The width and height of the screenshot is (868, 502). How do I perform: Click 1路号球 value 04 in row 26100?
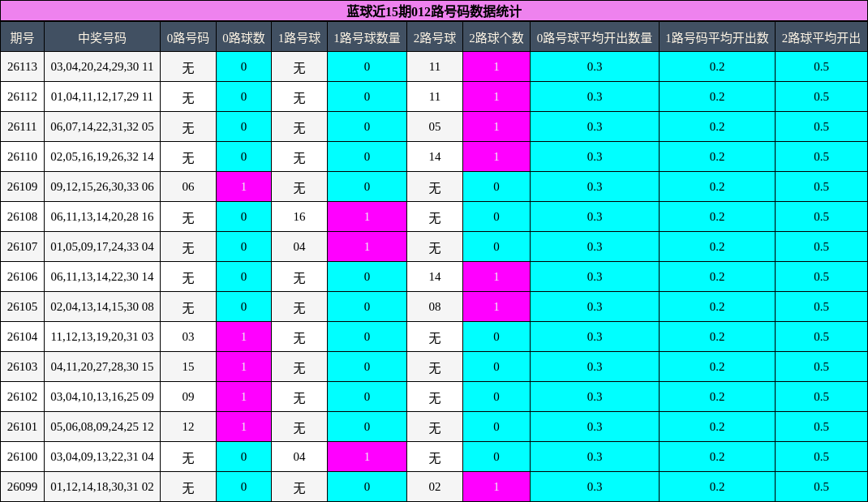tap(299, 457)
